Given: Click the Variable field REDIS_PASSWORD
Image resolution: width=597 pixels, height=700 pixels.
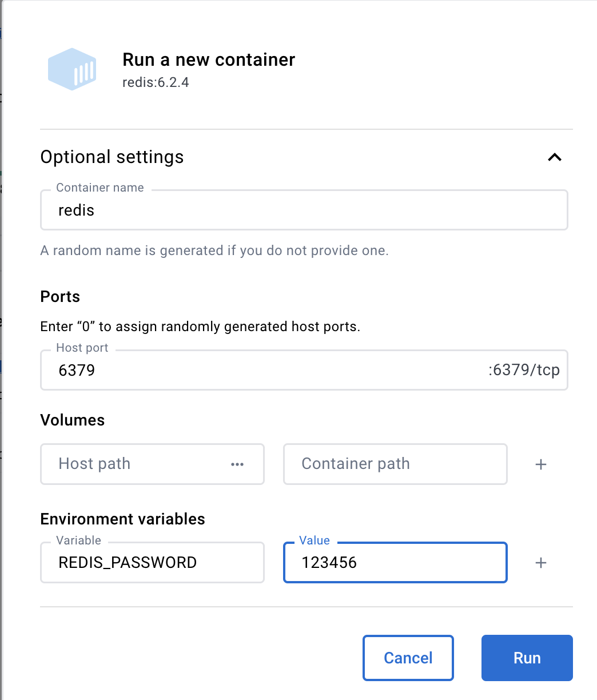Looking at the screenshot, I should click(x=152, y=562).
